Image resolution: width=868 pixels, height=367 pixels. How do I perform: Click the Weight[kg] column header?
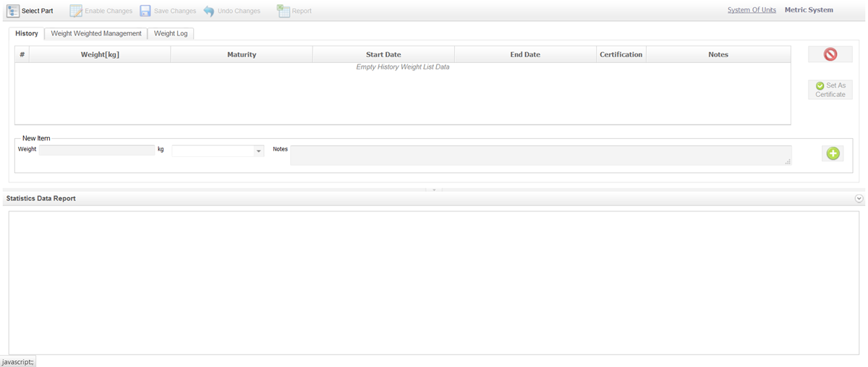[x=100, y=54]
